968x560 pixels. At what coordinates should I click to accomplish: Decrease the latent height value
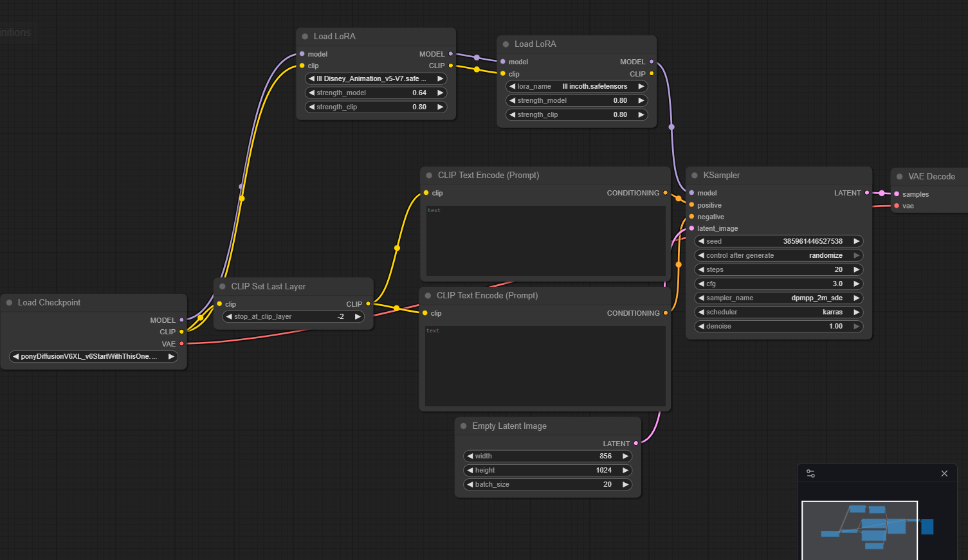pos(470,470)
